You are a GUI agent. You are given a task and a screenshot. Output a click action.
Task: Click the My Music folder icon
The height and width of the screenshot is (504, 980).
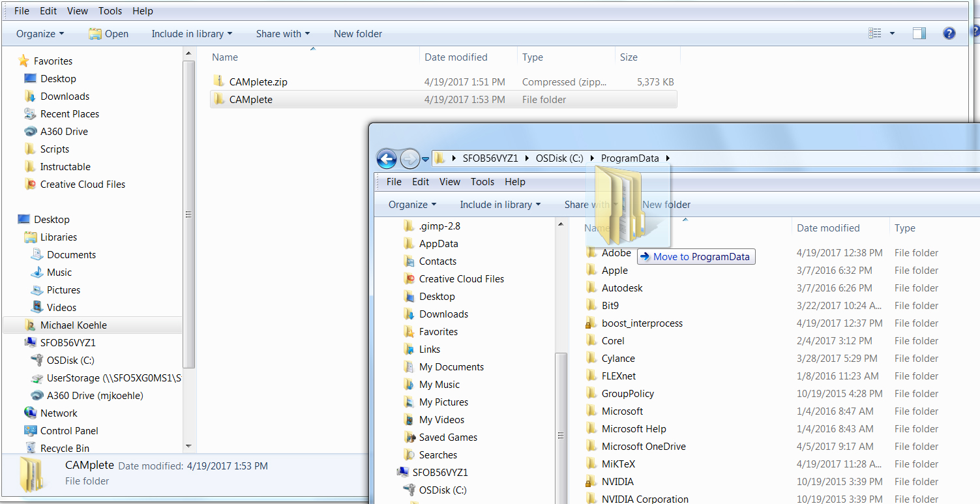409,384
